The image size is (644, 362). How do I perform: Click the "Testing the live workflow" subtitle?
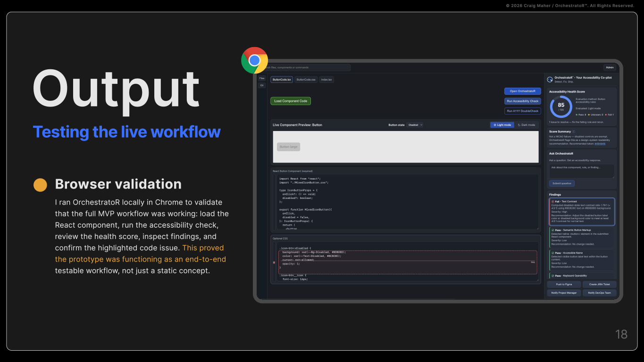(126, 132)
